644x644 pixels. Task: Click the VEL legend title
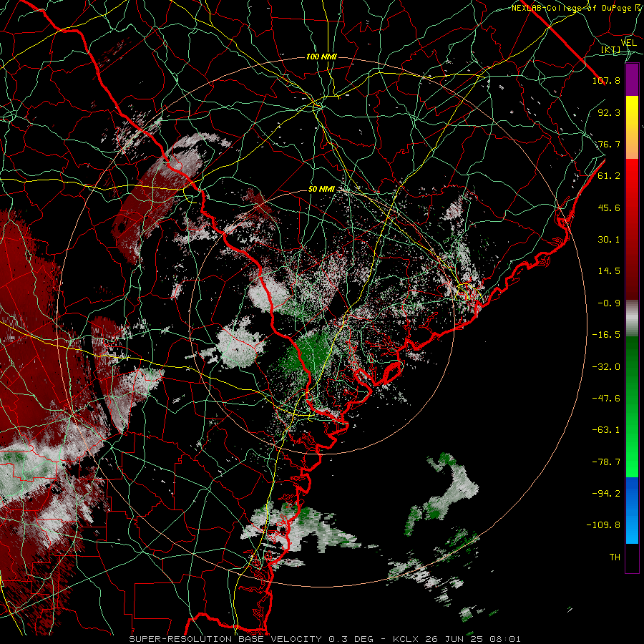[x=629, y=43]
